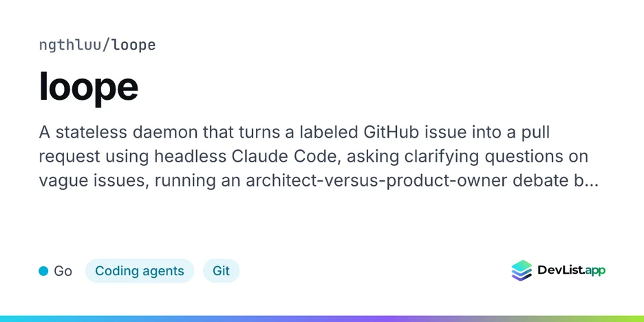This screenshot has width=644, height=322.
Task: Click the ngthluu owner name in path
Action: (x=69, y=45)
